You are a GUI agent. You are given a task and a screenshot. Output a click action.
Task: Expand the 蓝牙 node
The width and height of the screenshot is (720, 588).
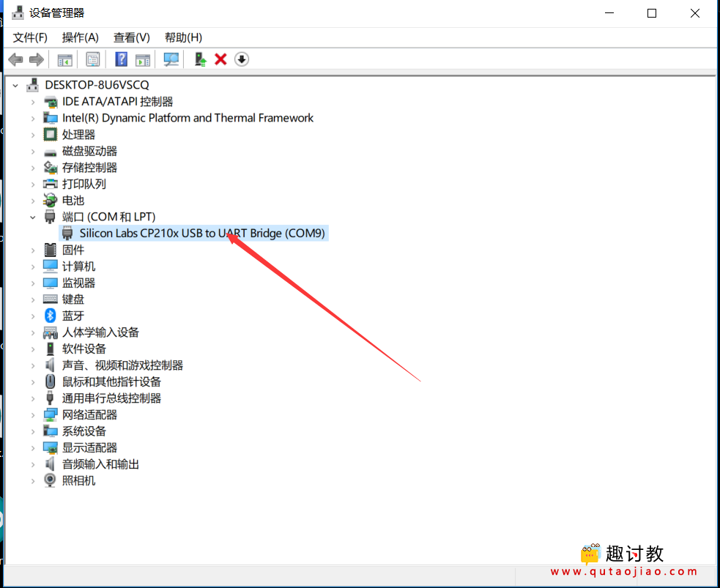click(33, 316)
